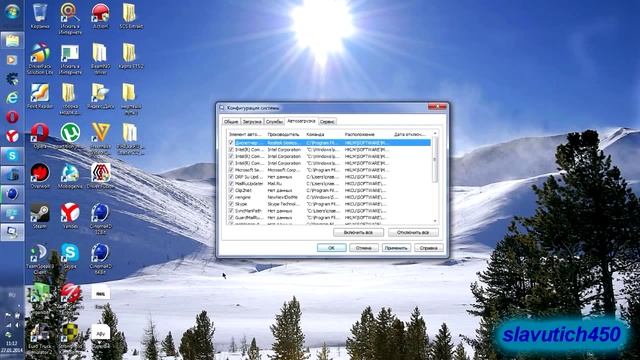Sort by the Команда column header

click(324, 134)
